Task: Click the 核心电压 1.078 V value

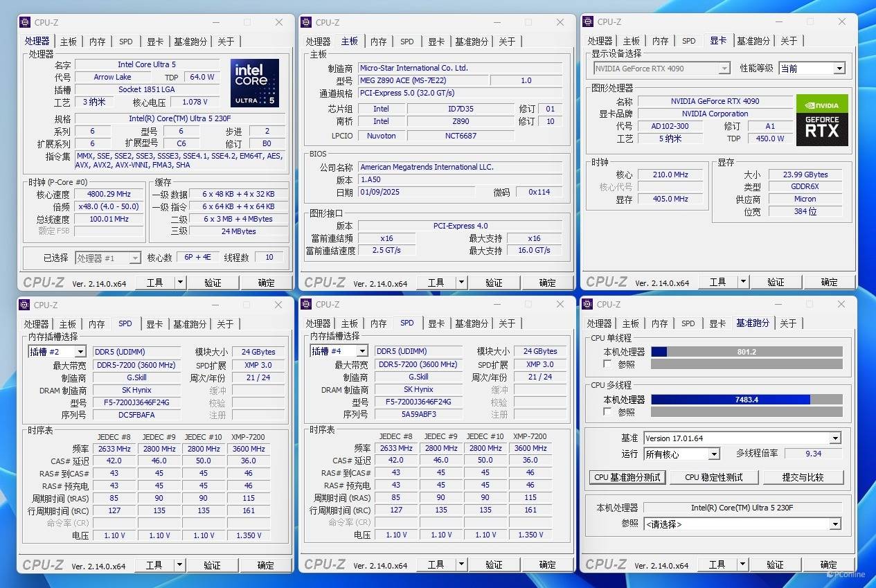Action: tap(195, 102)
